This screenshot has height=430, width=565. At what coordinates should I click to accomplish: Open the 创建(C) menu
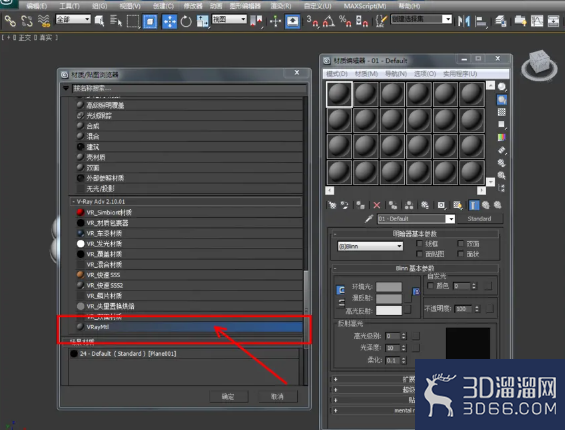coord(163,6)
